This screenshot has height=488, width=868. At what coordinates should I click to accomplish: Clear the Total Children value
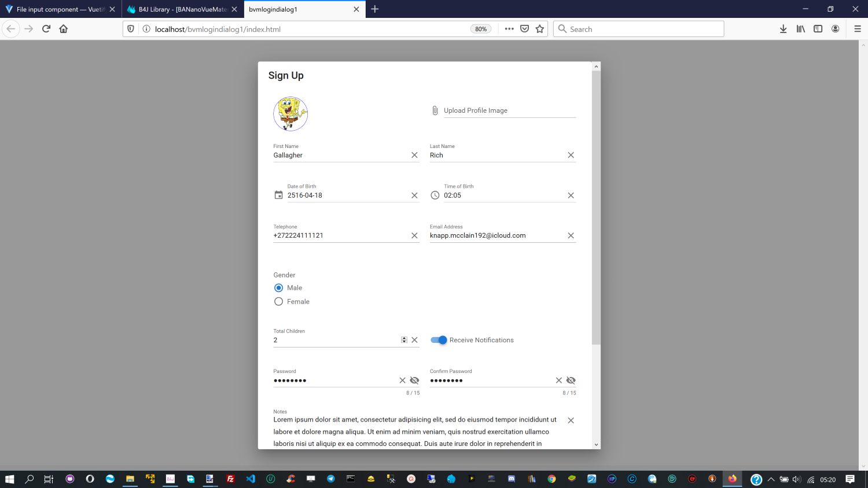pos(414,340)
